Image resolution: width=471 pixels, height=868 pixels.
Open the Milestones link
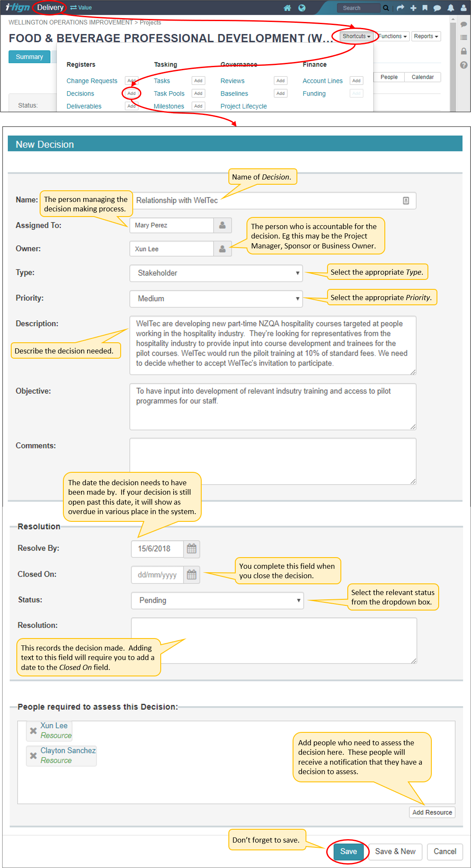(x=169, y=106)
